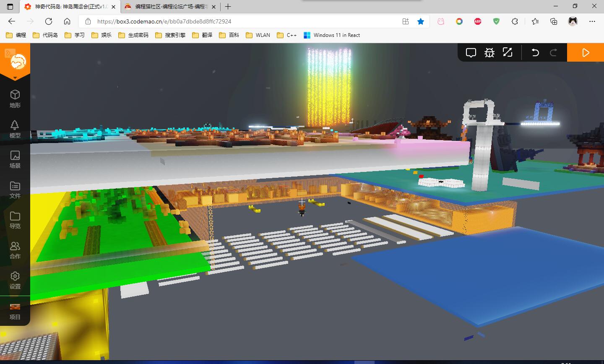Viewport: 604px width, 364px height.
Task: Open the 翻译 bookmarks folder
Action: click(202, 35)
